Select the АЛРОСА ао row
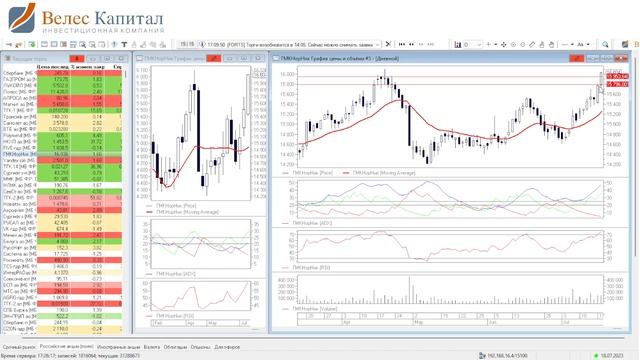This screenshot has height=360, width=640. tap(62, 98)
